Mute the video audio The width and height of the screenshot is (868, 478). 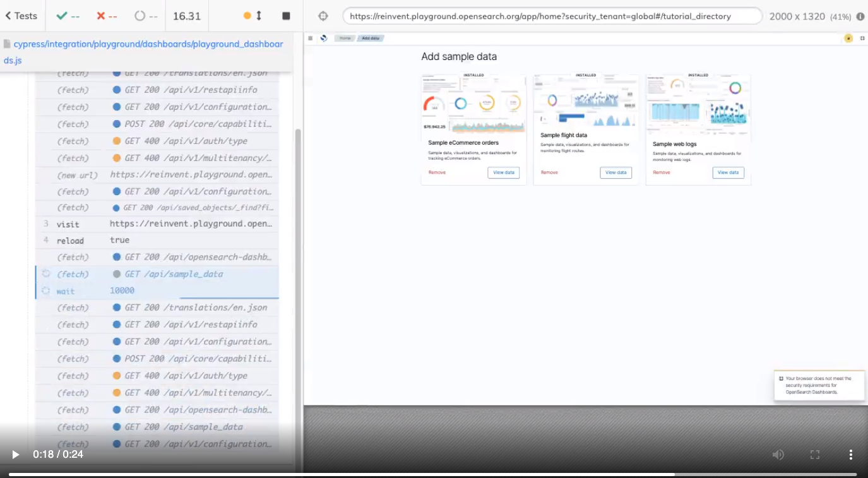(778, 454)
